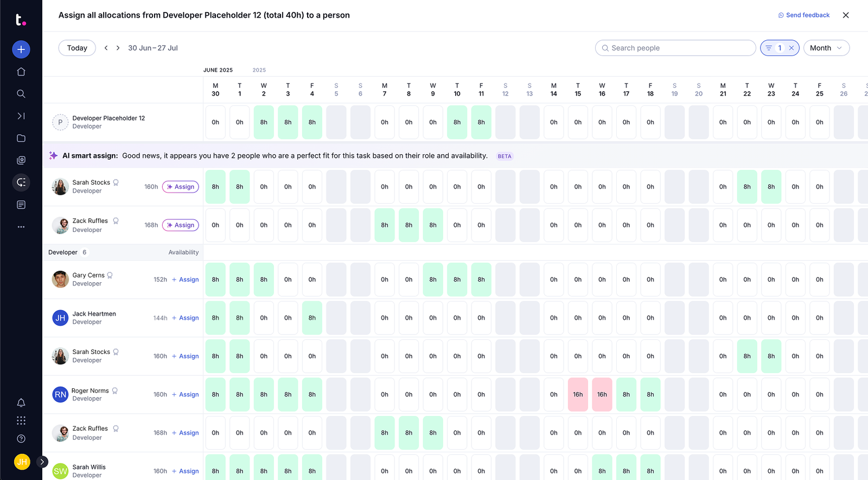Click Roger Norms' pink 16h cell on Tuesday 15
Image resolution: width=868 pixels, height=480 pixels.
(x=578, y=395)
